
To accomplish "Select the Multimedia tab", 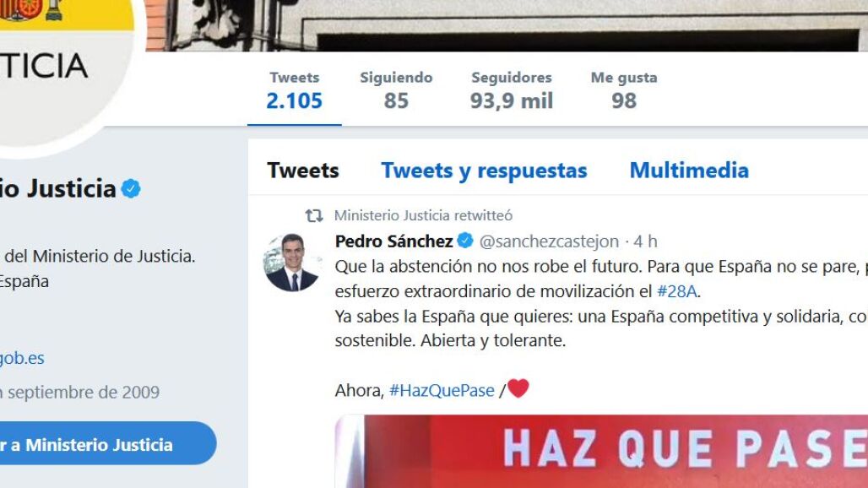I will coord(689,171).
